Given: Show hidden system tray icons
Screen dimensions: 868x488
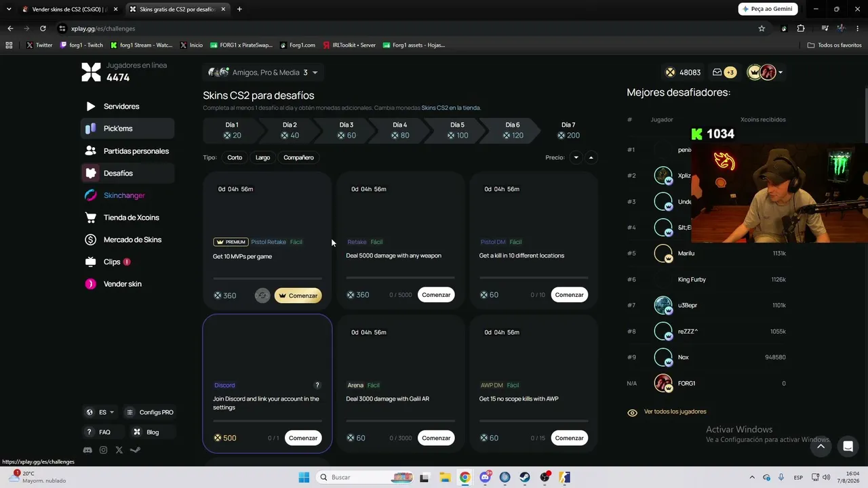Looking at the screenshot, I should point(751,477).
